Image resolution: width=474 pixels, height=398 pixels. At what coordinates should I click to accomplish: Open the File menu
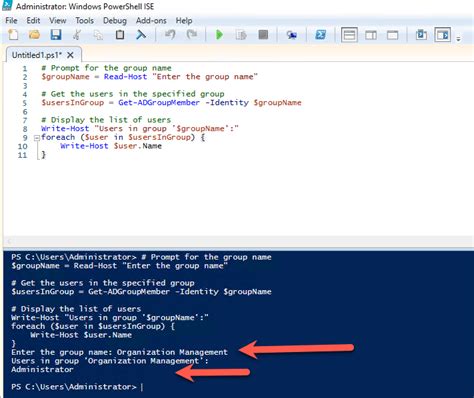tap(11, 21)
